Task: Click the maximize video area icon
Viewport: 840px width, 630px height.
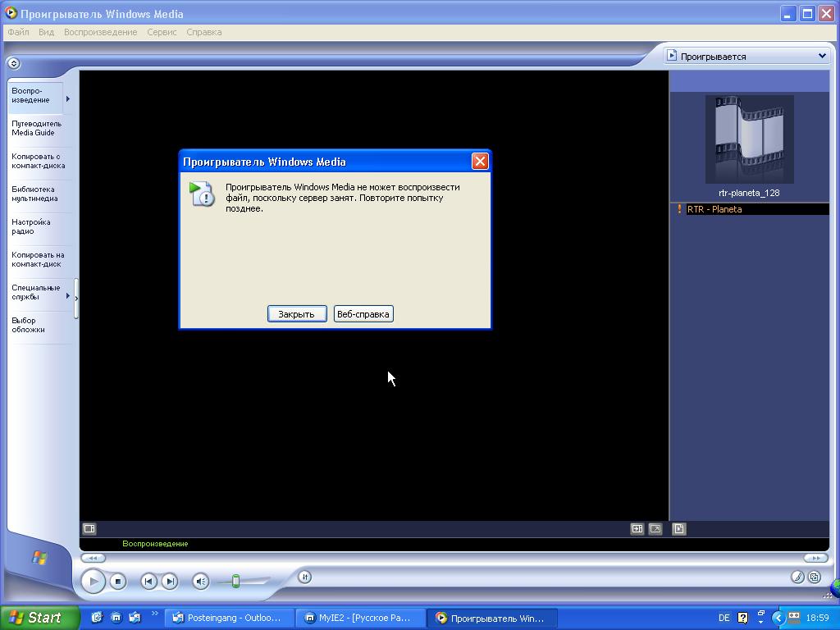Action: pyautogui.click(x=637, y=529)
